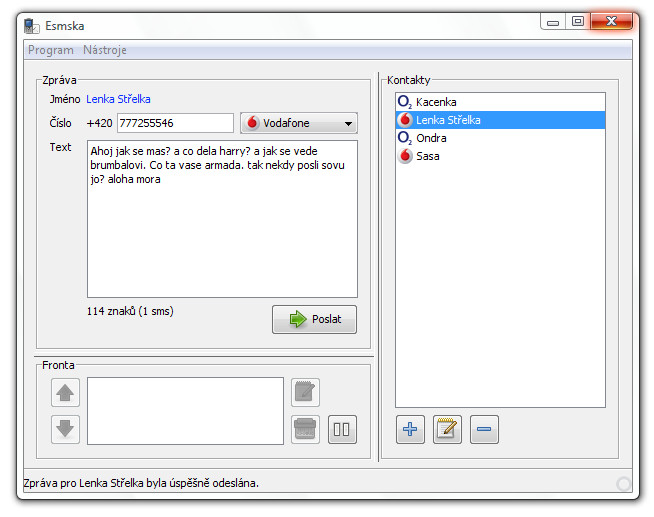This screenshot has height=517, width=654.
Task: Open the Program menu
Action: click(x=50, y=50)
